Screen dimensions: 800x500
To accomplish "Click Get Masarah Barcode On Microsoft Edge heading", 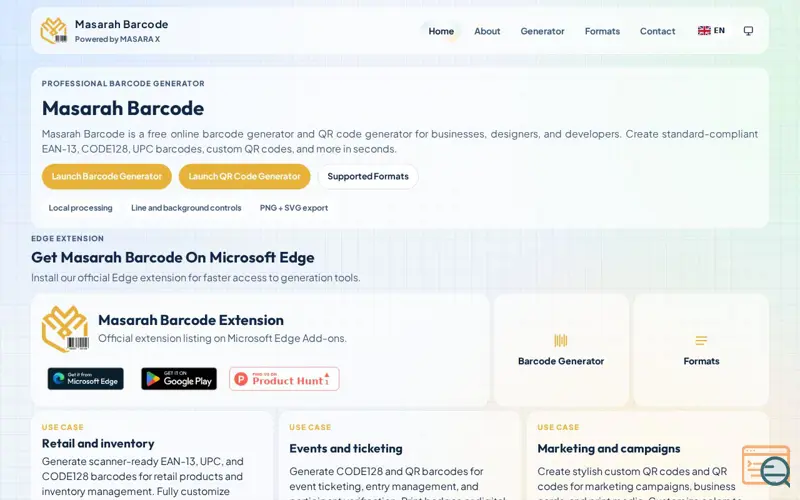I will (172, 258).
